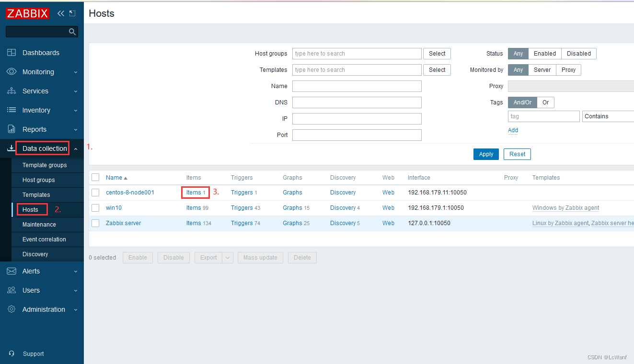This screenshot has height=364, width=634.
Task: Collapse the Data collection menu chevron
Action: pyautogui.click(x=76, y=149)
